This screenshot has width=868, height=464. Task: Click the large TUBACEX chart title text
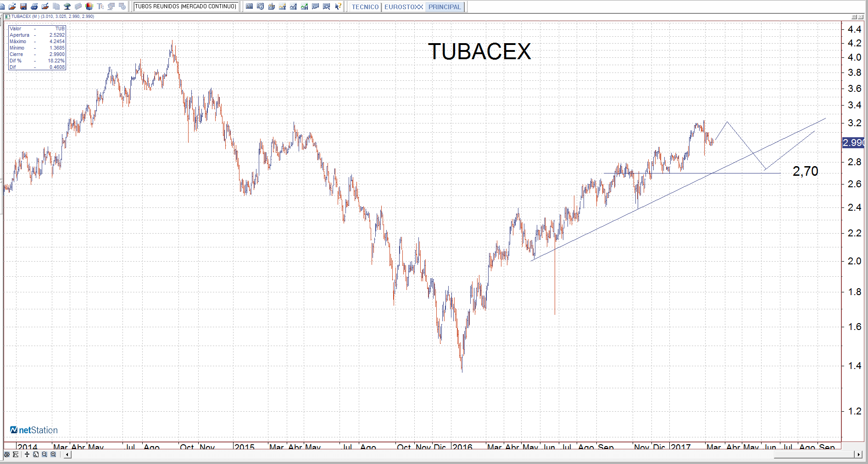[x=479, y=51]
